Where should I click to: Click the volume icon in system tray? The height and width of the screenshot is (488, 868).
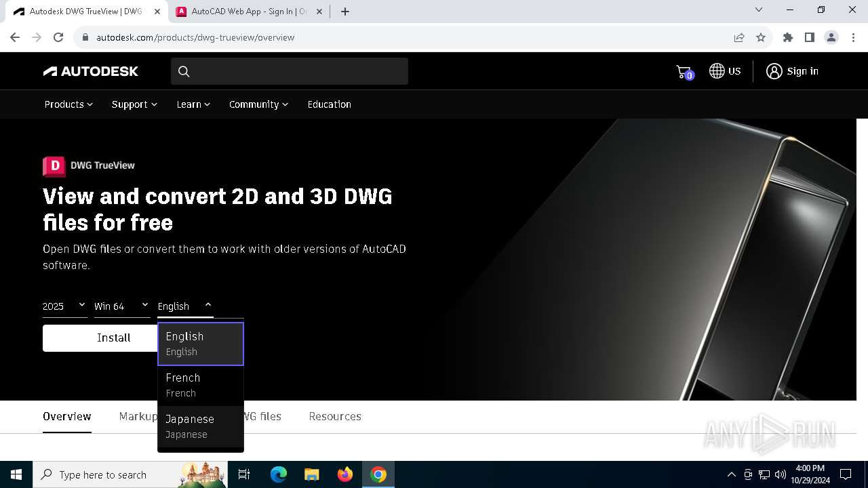click(781, 474)
